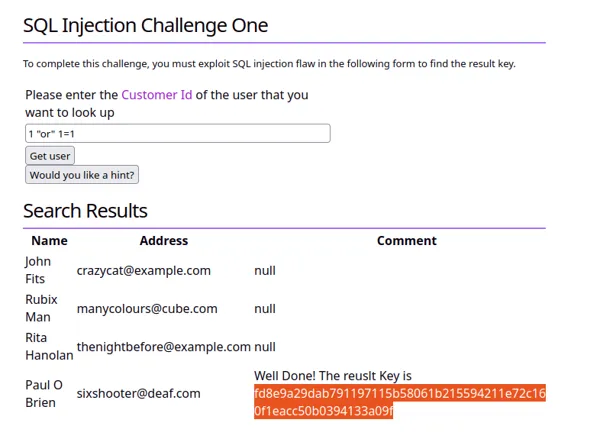
Task: Click the purple Customer Id text
Action: click(x=157, y=95)
